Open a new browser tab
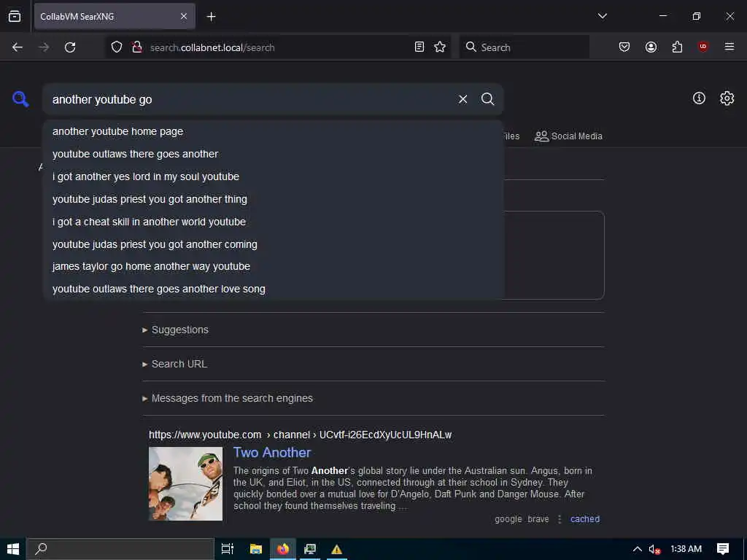The height and width of the screenshot is (560, 747). coord(211,17)
